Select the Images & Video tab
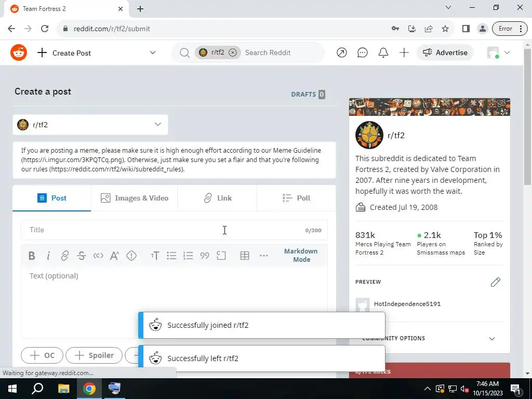 (x=135, y=198)
